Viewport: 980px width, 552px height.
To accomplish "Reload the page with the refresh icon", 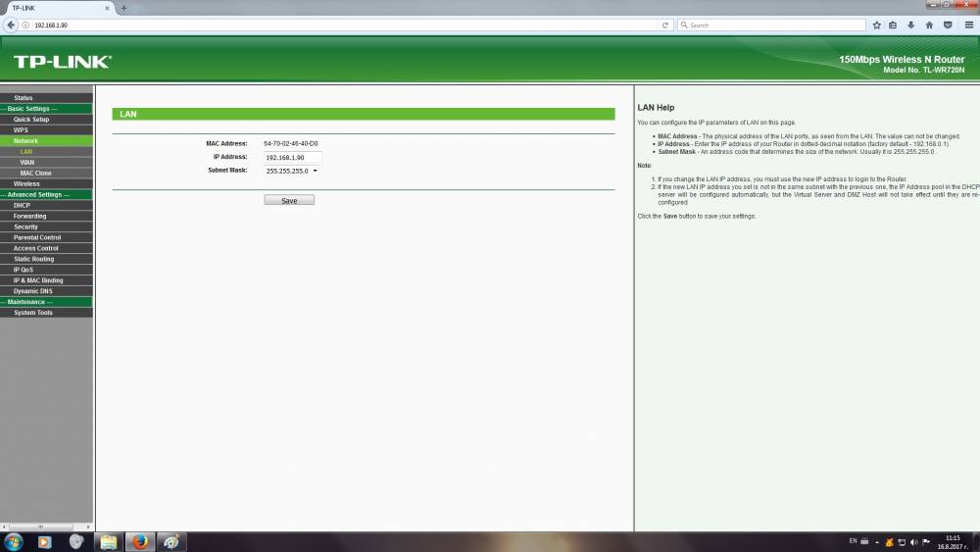I will (665, 25).
